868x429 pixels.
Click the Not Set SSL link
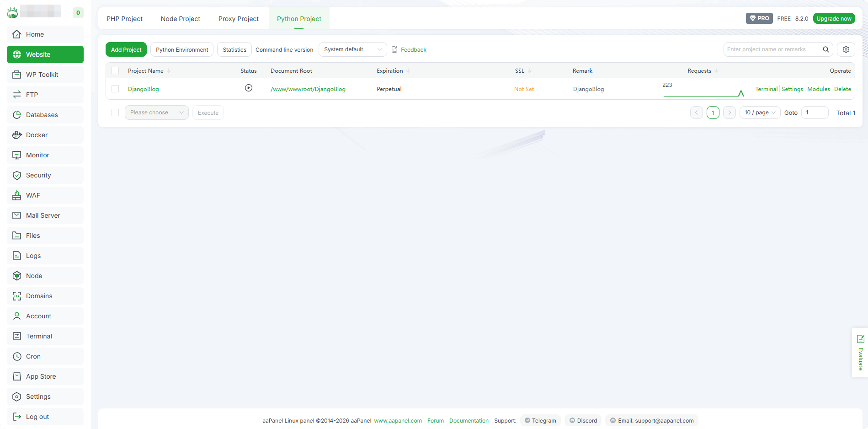(x=524, y=89)
